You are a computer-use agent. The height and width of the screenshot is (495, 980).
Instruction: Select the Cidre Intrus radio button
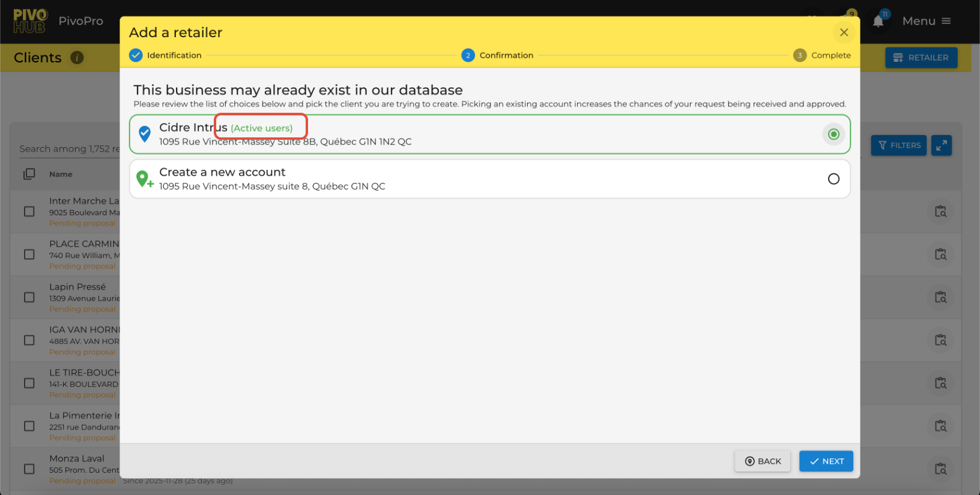833,134
